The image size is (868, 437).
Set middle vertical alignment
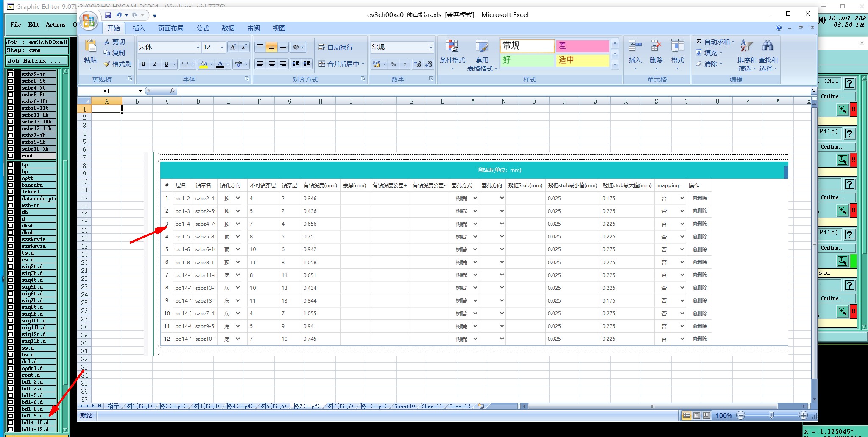[x=272, y=47]
